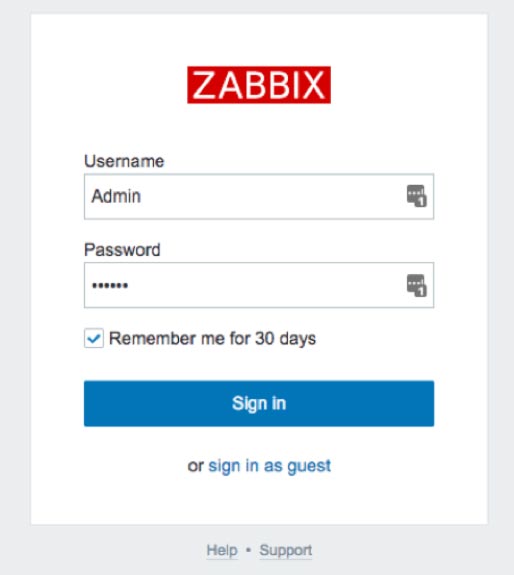Click the Username label
Viewport: 514px width, 575px height.
pos(124,161)
